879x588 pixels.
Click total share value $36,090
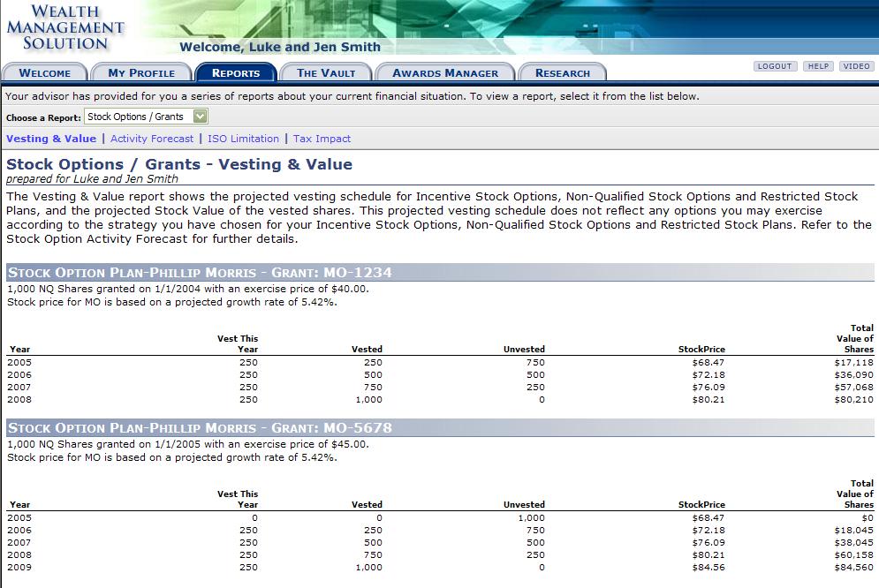pos(853,375)
